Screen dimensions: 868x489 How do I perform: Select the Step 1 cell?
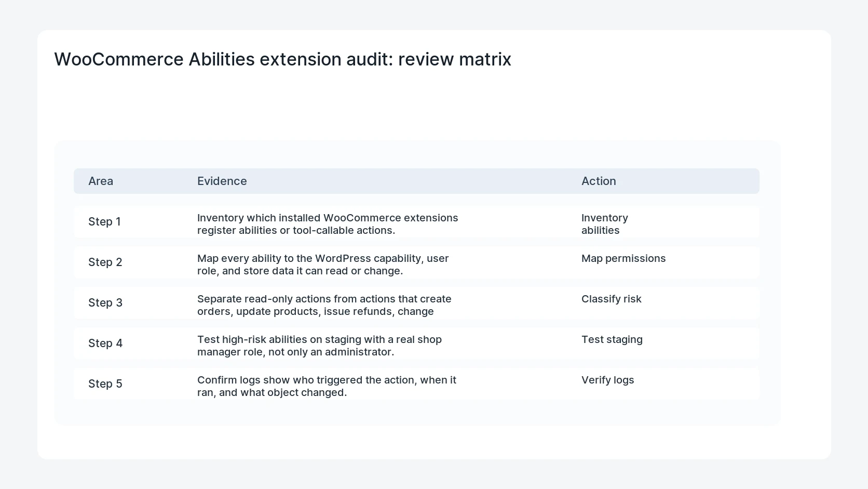pos(104,221)
